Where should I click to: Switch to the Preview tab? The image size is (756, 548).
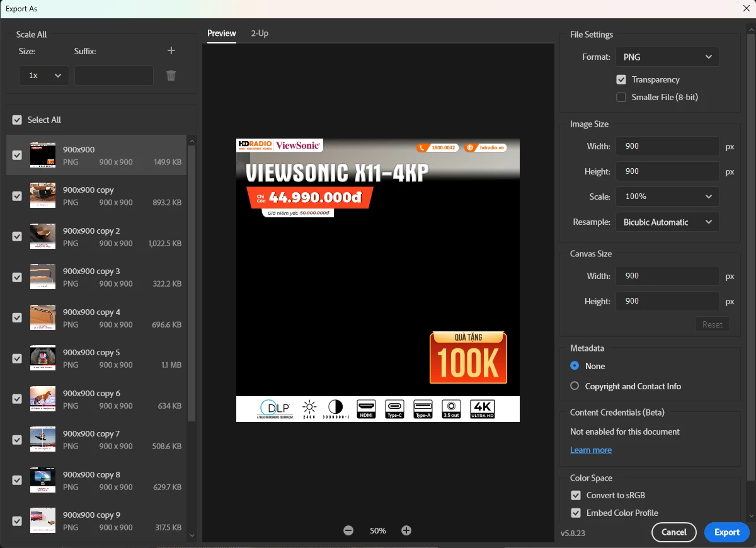[x=222, y=33]
